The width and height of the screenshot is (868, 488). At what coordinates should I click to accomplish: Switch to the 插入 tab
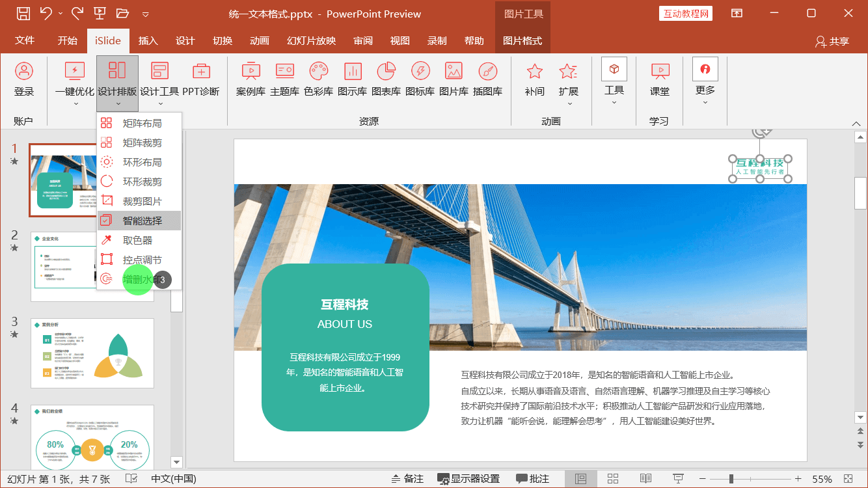pos(148,40)
